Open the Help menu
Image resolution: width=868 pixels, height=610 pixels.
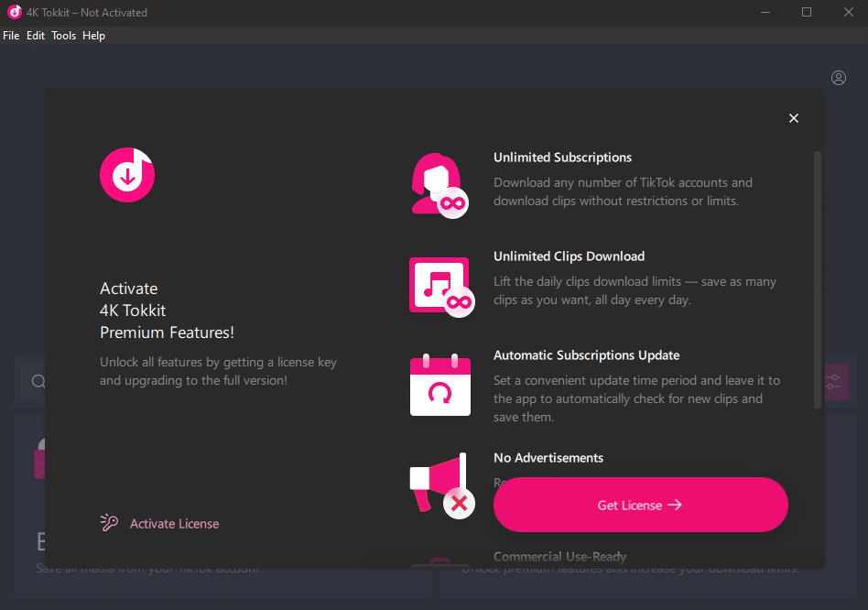(x=93, y=36)
